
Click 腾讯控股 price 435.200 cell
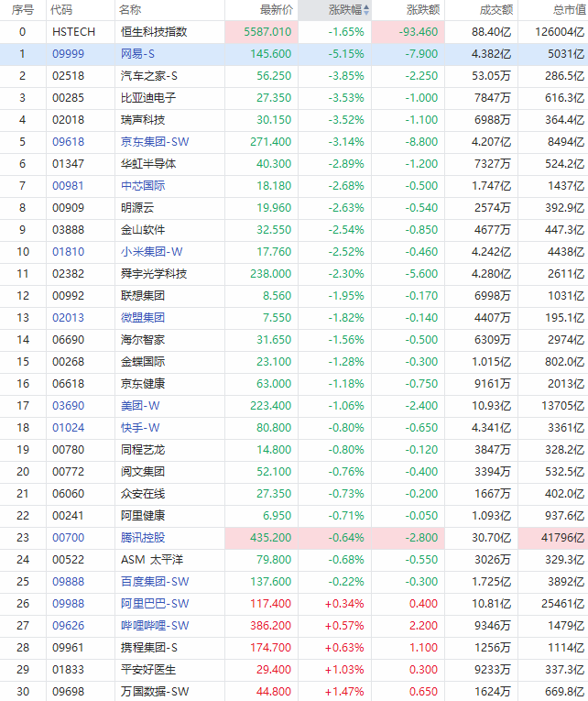click(x=262, y=537)
